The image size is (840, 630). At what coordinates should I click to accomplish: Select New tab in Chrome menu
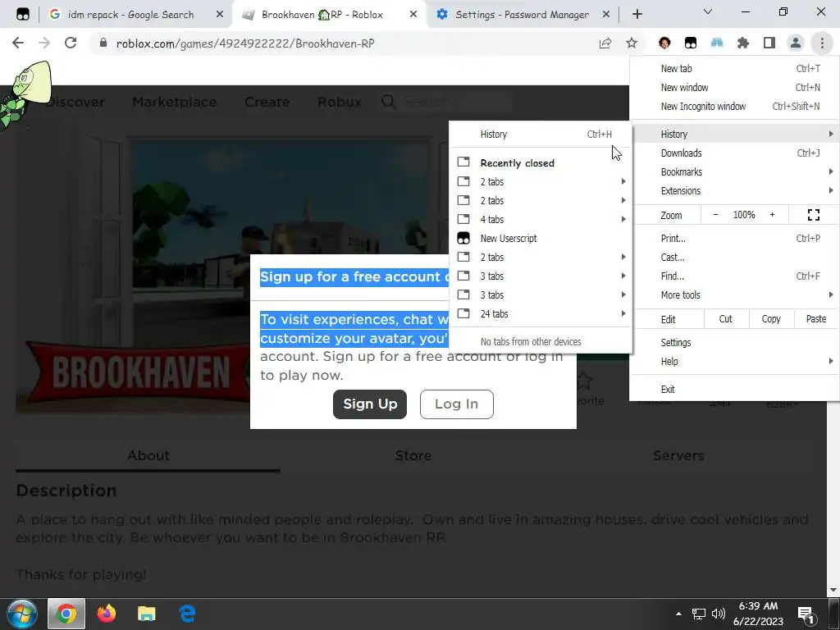[x=734, y=69]
